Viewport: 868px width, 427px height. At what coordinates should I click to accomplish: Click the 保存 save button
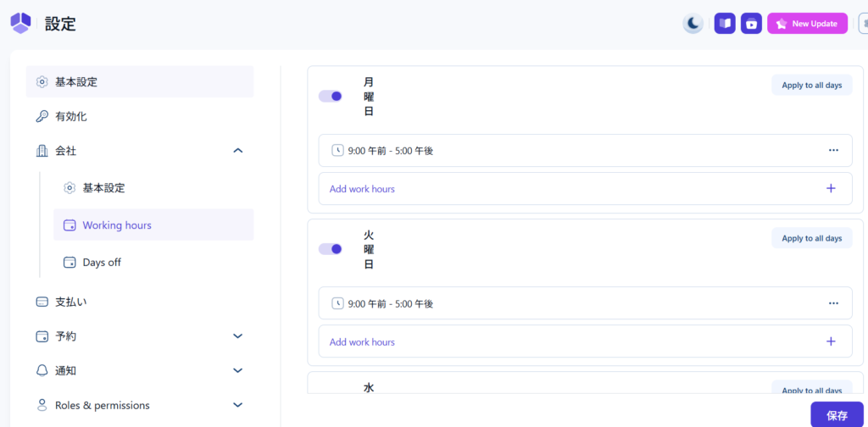click(837, 415)
